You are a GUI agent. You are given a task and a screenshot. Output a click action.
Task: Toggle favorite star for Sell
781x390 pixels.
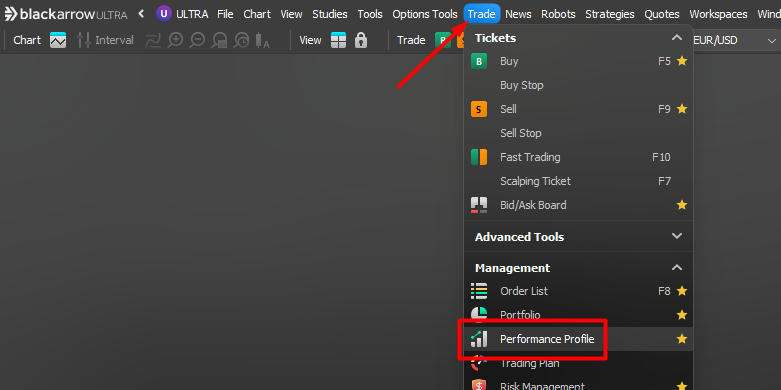click(682, 109)
